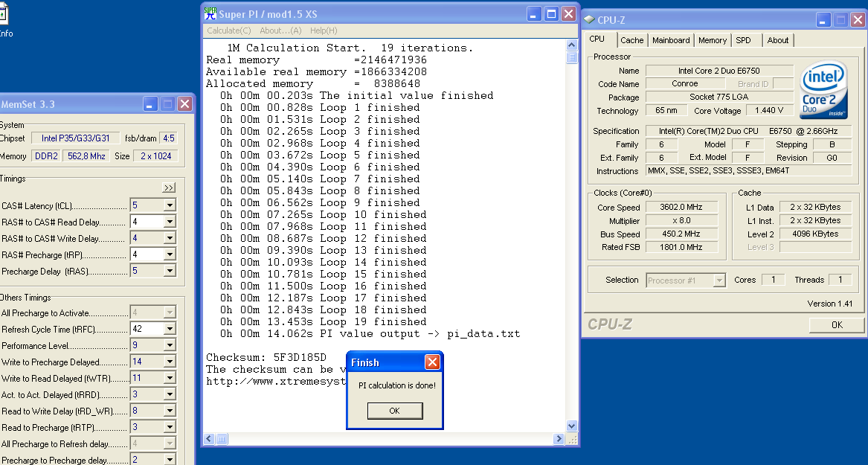Click the MemSet memory frequency 562,8 Mhz field

(x=86, y=155)
